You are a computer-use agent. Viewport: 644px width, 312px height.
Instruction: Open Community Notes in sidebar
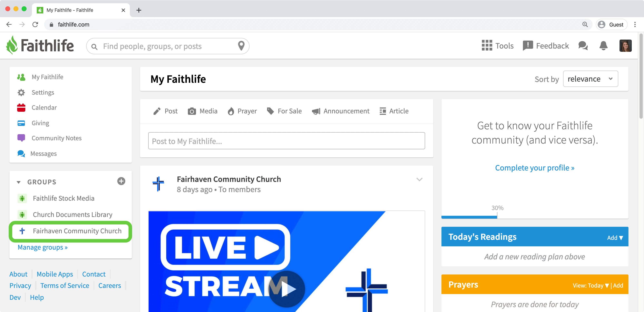click(x=57, y=138)
